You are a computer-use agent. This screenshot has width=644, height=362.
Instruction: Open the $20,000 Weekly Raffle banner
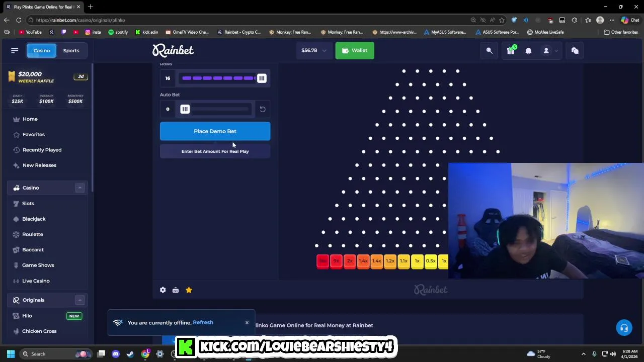click(48, 77)
